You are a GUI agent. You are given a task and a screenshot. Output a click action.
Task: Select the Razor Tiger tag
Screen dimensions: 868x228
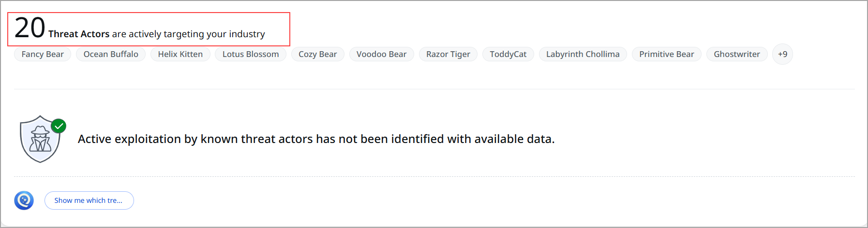click(x=448, y=54)
